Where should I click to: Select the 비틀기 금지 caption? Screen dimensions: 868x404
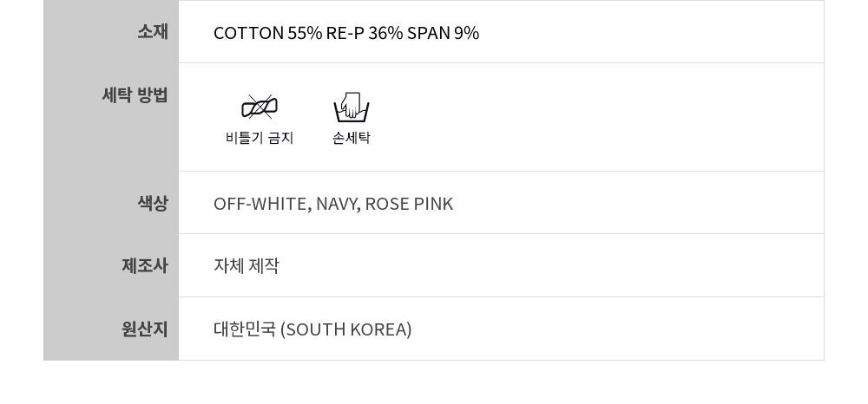260,138
